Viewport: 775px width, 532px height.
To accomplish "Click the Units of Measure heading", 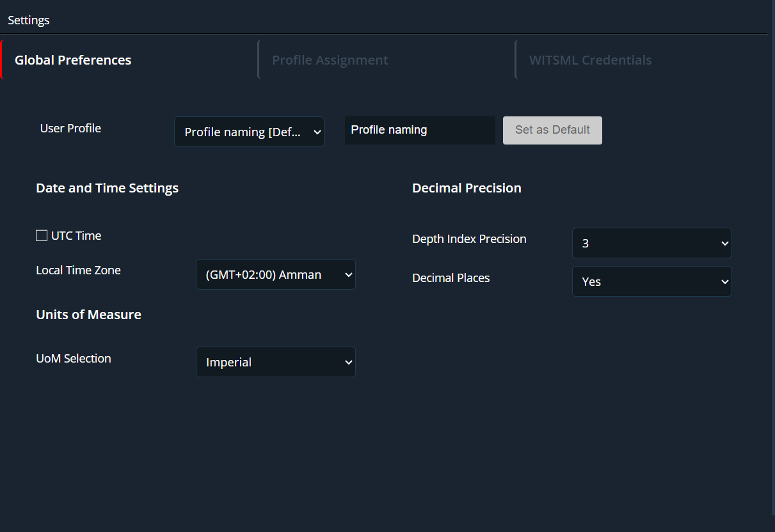I will [x=88, y=315].
